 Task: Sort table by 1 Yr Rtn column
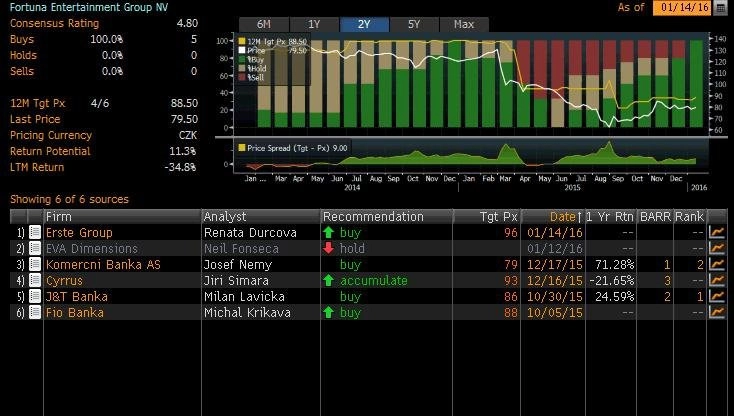610,217
